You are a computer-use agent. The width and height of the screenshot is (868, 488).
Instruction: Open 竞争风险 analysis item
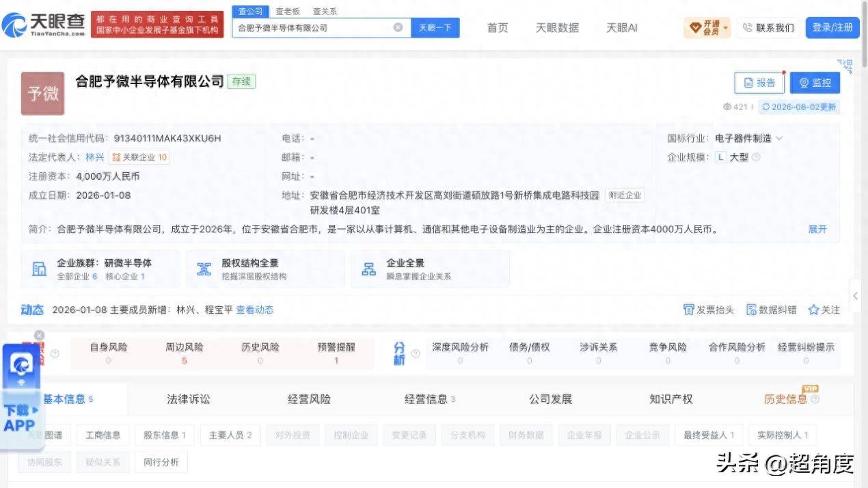668,353
